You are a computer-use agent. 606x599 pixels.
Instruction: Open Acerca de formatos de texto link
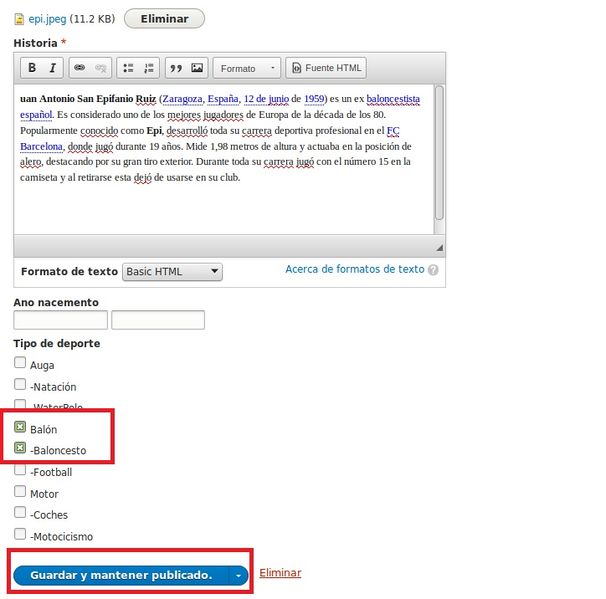[x=355, y=269]
